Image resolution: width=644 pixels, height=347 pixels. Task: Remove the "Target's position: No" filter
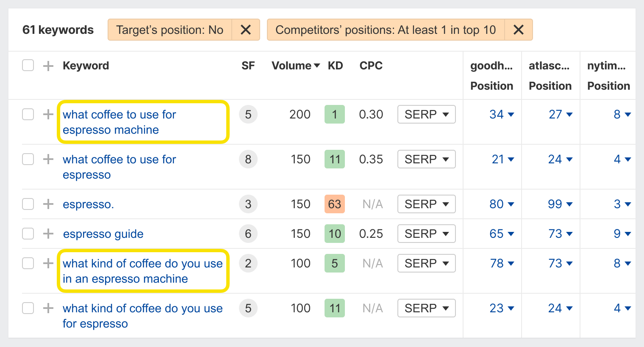click(x=246, y=30)
